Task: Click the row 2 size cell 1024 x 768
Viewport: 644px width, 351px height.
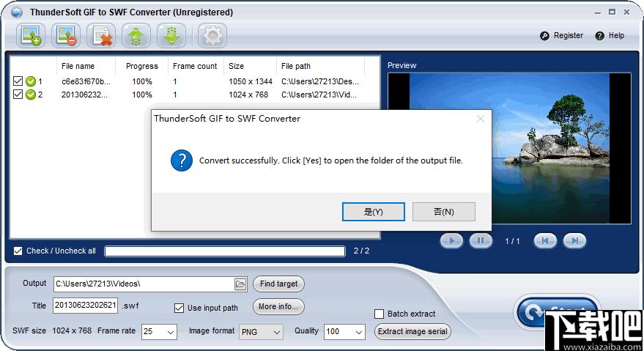Action: [248, 95]
